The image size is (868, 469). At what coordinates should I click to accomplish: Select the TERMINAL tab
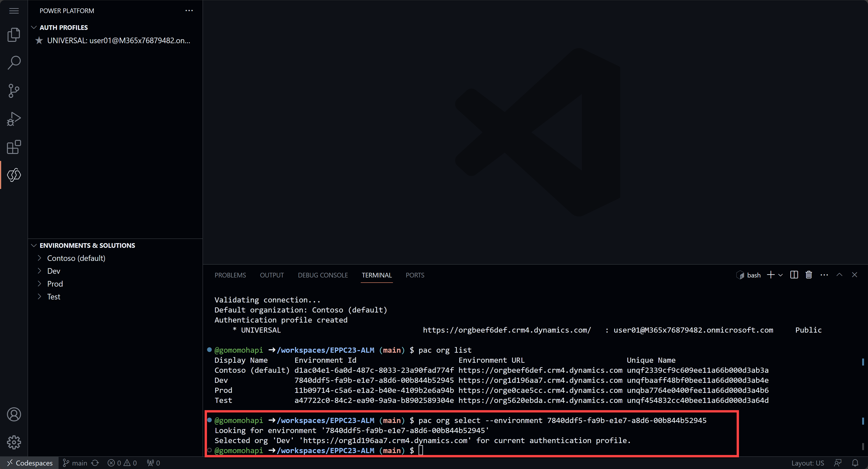point(377,275)
